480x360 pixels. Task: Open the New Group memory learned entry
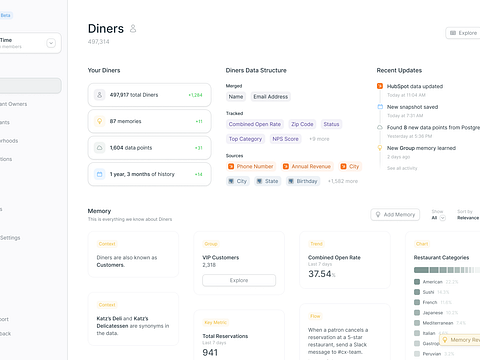click(421, 148)
